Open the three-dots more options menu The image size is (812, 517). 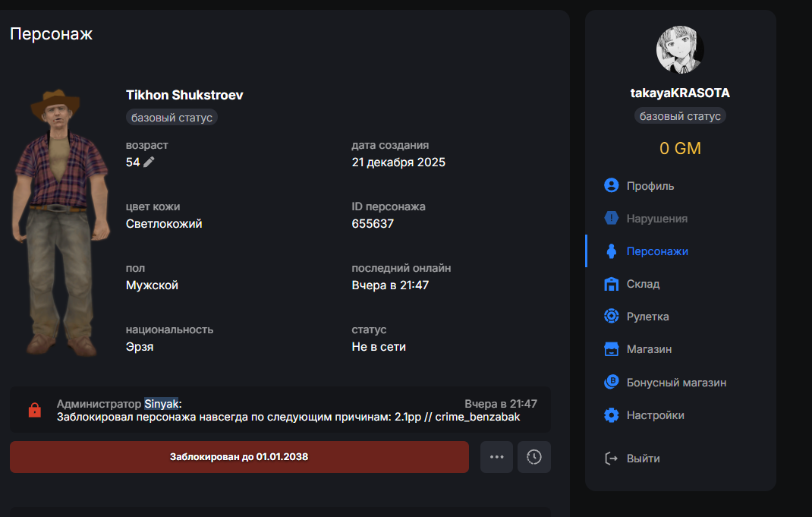click(497, 457)
